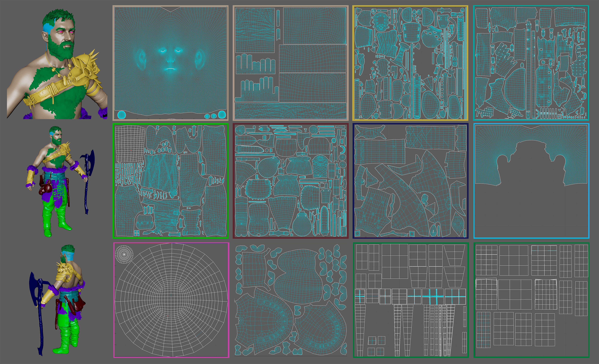Image resolution: width=599 pixels, height=364 pixels.
Task: Select the yellow-bordered armor UV layout
Action: [410, 63]
